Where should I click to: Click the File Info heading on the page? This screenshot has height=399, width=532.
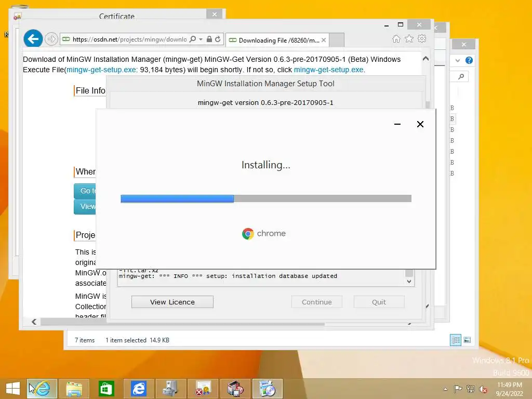coord(90,90)
